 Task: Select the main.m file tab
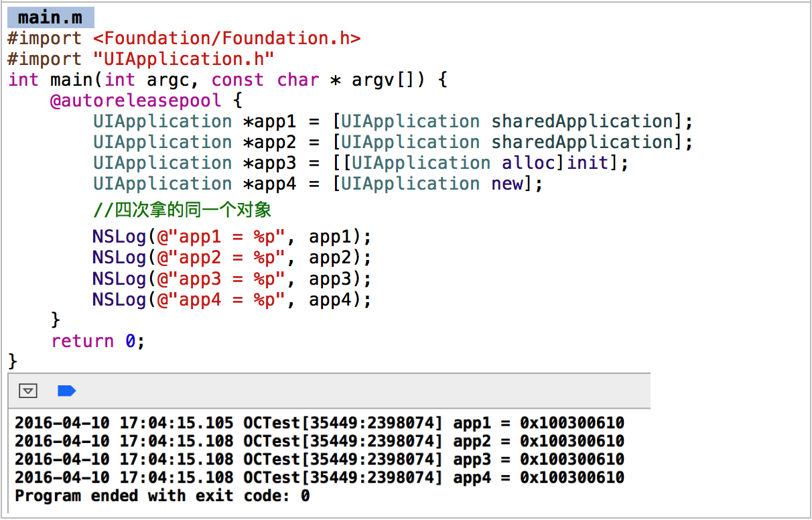[50, 17]
